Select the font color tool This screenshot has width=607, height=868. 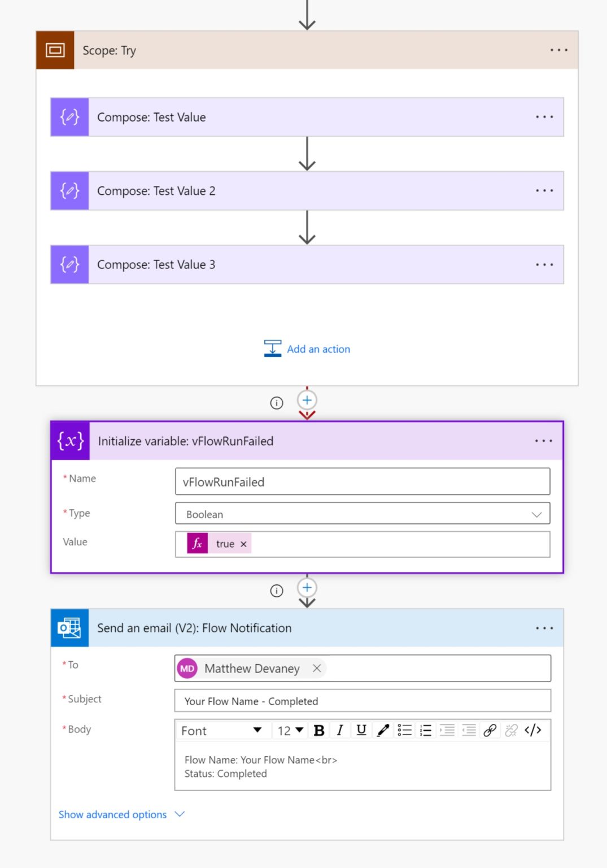[383, 730]
